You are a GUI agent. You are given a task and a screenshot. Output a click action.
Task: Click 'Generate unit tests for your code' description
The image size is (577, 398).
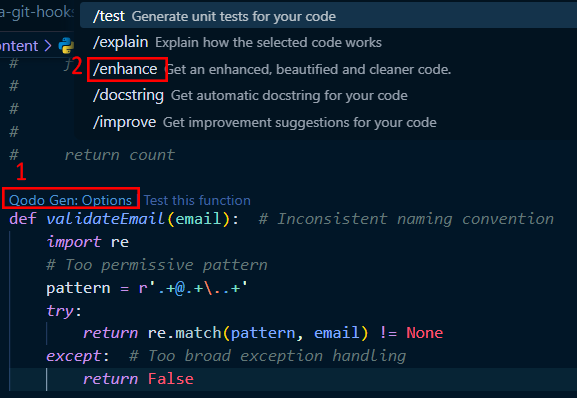pyautogui.click(x=234, y=17)
